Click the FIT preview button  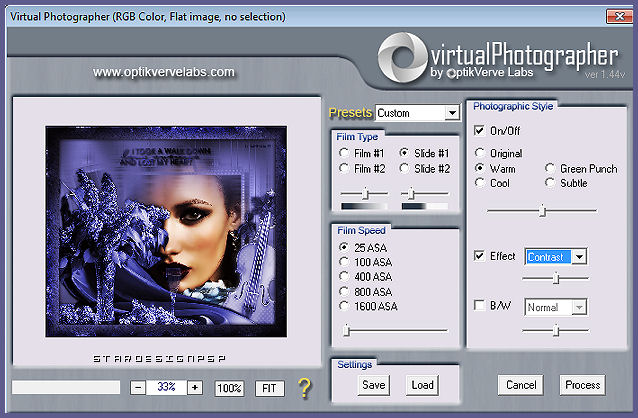coord(269,388)
